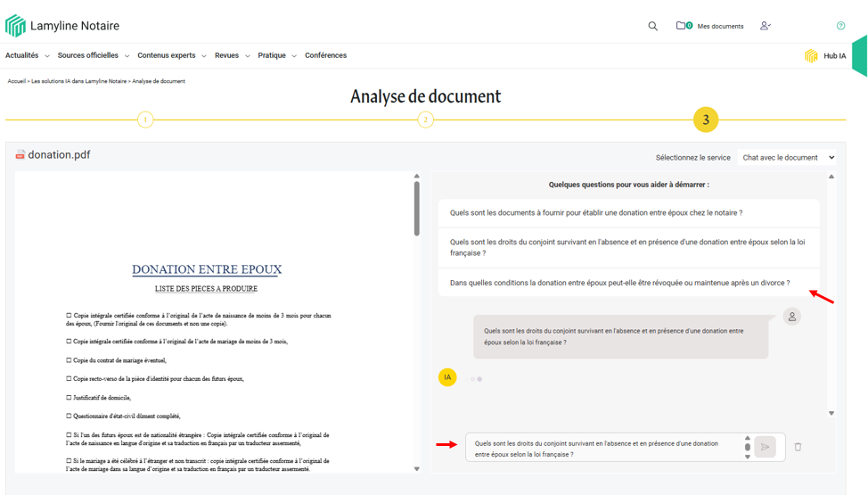This screenshot has height=495, width=868.
Task: Expand the Sources officielles menu
Action: 93,55
